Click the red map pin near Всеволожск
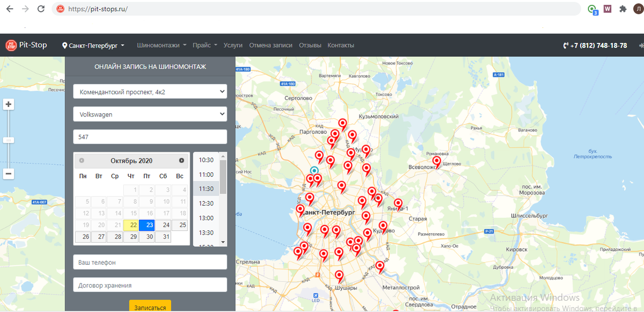The height and width of the screenshot is (312, 644). [x=437, y=161]
